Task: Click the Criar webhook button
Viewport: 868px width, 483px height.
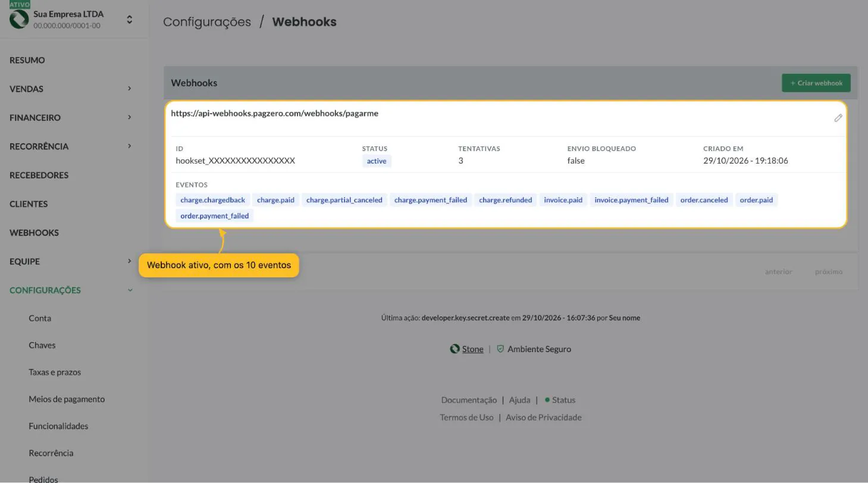Action: tap(816, 83)
